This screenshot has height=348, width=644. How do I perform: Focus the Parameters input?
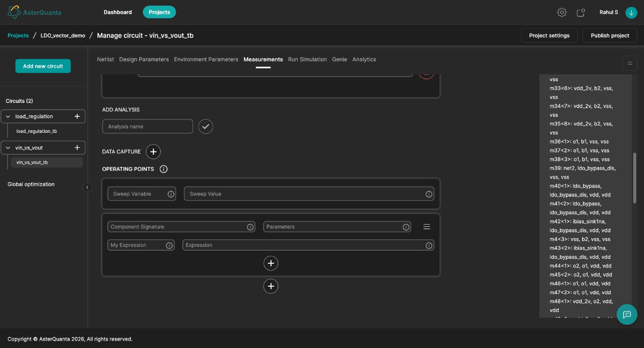337,227
